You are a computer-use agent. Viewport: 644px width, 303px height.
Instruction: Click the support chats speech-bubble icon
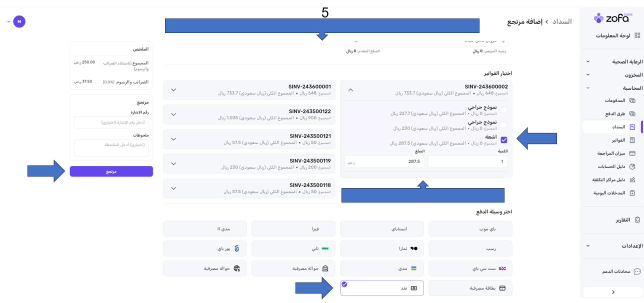[x=637, y=271]
